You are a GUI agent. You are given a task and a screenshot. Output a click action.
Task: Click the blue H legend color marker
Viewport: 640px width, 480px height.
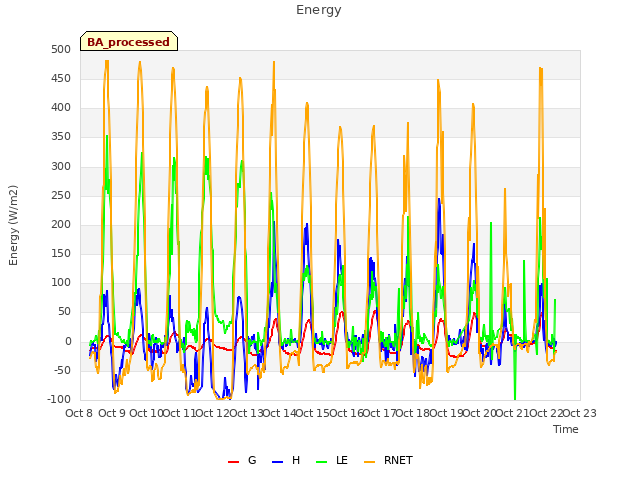click(x=277, y=462)
